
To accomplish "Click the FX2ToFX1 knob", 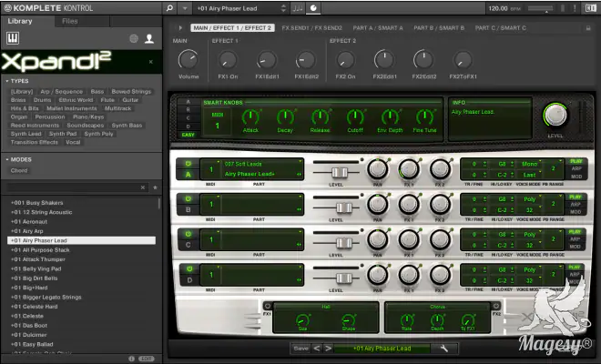I will coord(463,60).
